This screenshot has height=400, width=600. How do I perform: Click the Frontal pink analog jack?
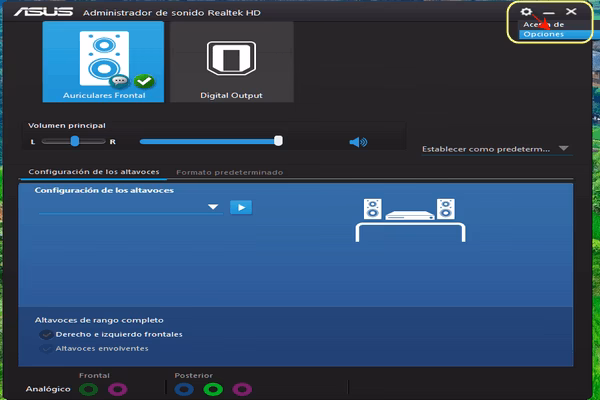click(x=117, y=390)
